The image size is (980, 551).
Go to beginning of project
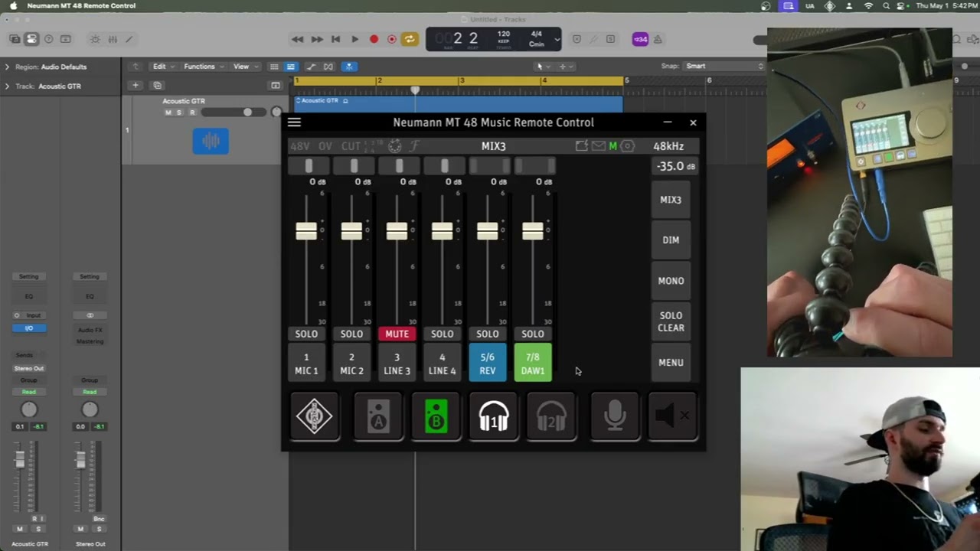(x=335, y=39)
